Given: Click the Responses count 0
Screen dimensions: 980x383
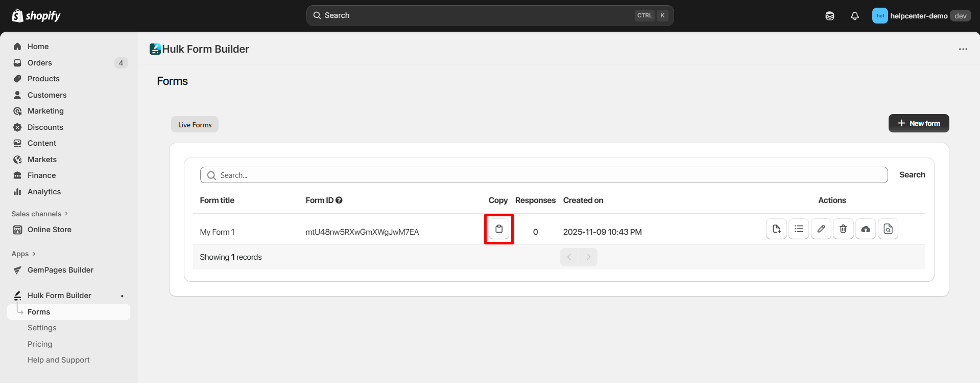Looking at the screenshot, I should (x=535, y=232).
